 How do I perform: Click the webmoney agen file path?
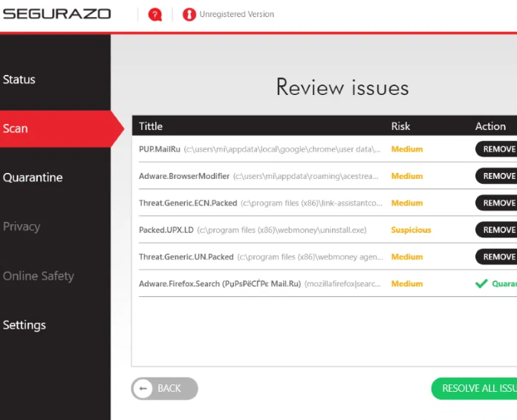coord(310,257)
